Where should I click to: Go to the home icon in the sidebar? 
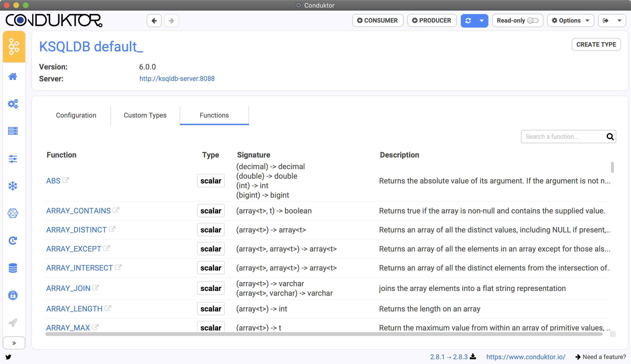pos(13,77)
